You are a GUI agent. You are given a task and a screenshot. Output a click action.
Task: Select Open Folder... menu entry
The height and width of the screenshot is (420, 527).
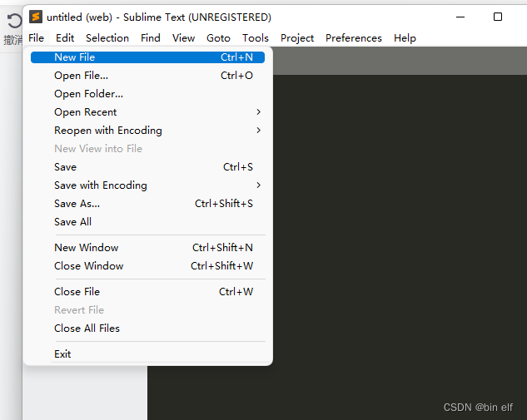[x=147, y=94]
